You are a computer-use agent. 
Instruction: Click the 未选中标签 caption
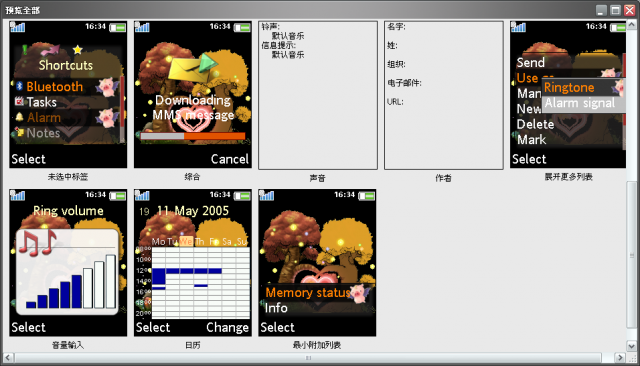tap(68, 177)
